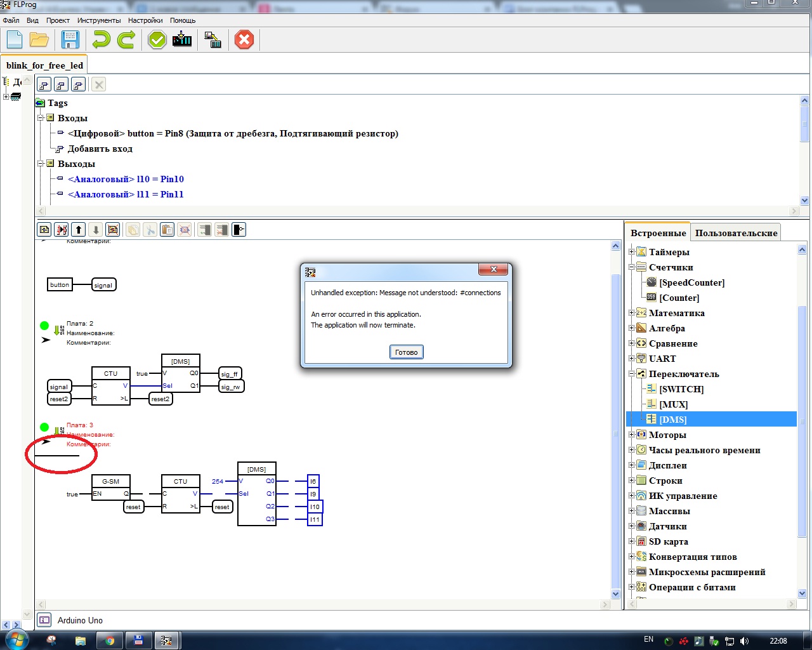812x650 pixels.
Task: Move board up with the black up arrow
Action: [x=79, y=229]
